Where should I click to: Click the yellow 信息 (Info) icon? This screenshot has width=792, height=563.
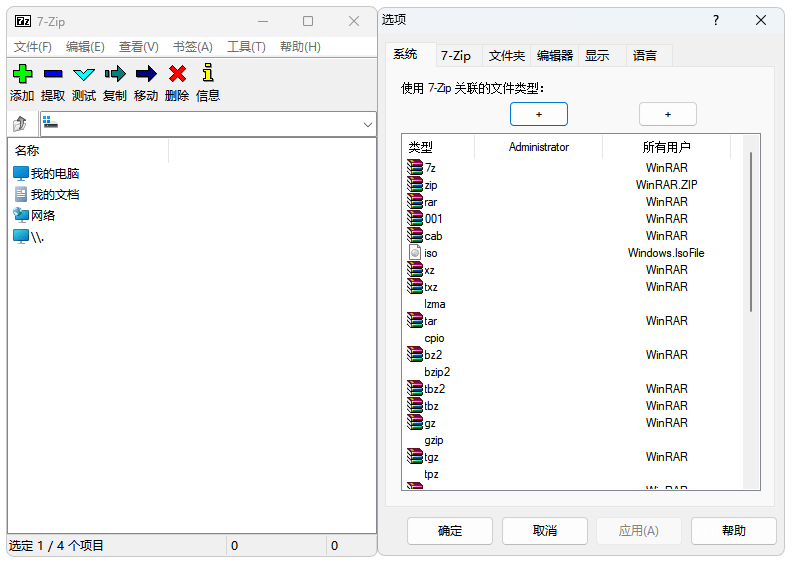(x=208, y=72)
